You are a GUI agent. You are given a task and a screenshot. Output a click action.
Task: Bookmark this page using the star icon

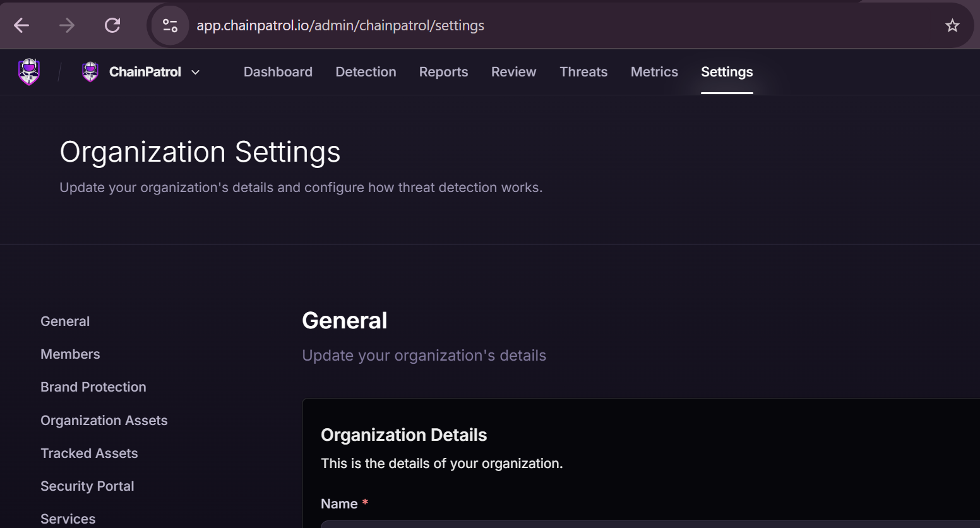[x=952, y=25]
